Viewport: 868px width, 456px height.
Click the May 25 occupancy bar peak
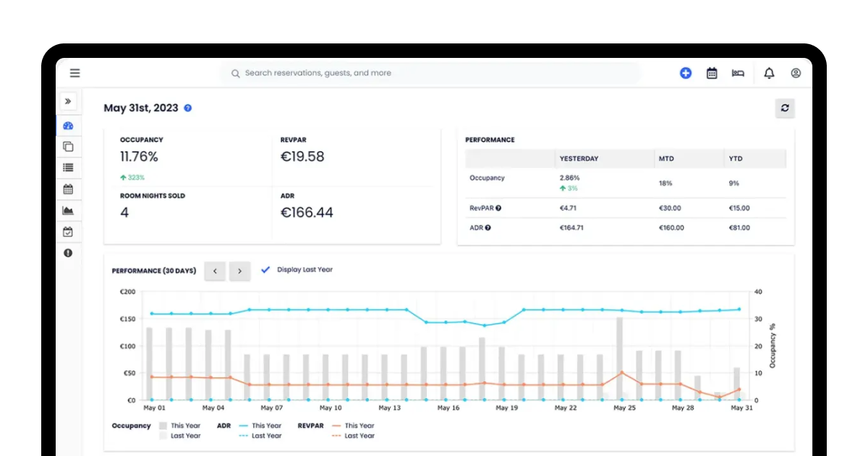pos(620,358)
